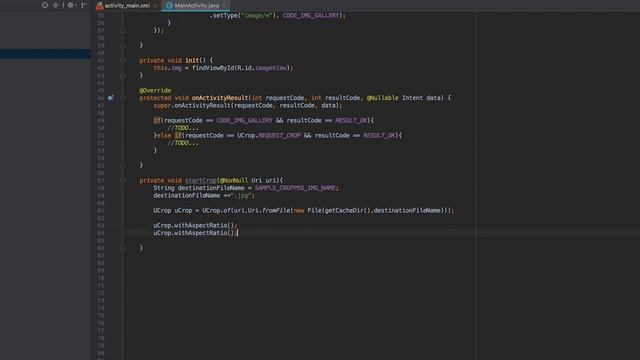
Task: Collapse the startCrop method fold marker
Action: pos(122,180)
